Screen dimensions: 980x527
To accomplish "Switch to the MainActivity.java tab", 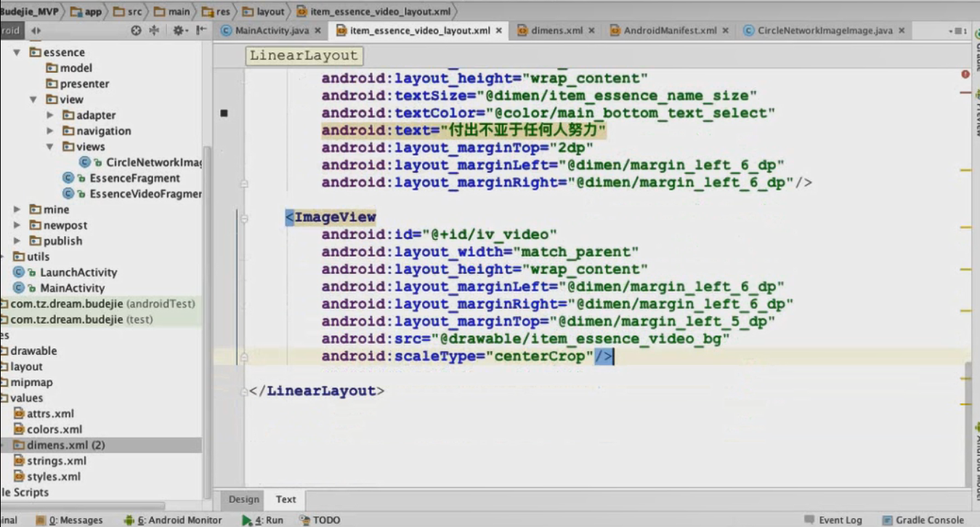I will (272, 31).
